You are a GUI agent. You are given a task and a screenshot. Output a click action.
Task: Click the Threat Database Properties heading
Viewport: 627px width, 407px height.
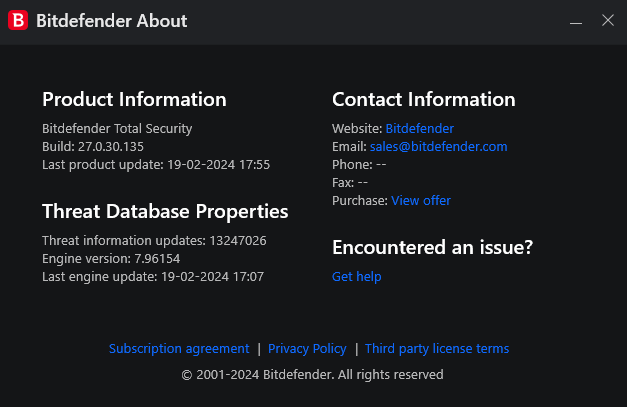tap(165, 211)
